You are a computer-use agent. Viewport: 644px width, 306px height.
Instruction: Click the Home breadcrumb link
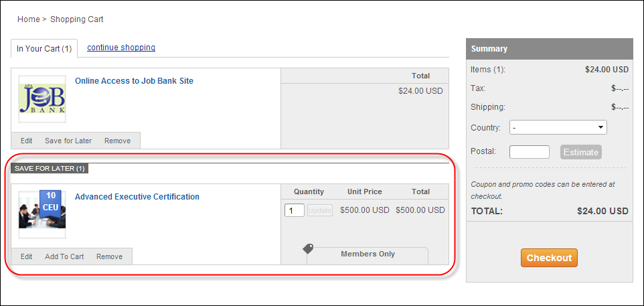(x=28, y=19)
